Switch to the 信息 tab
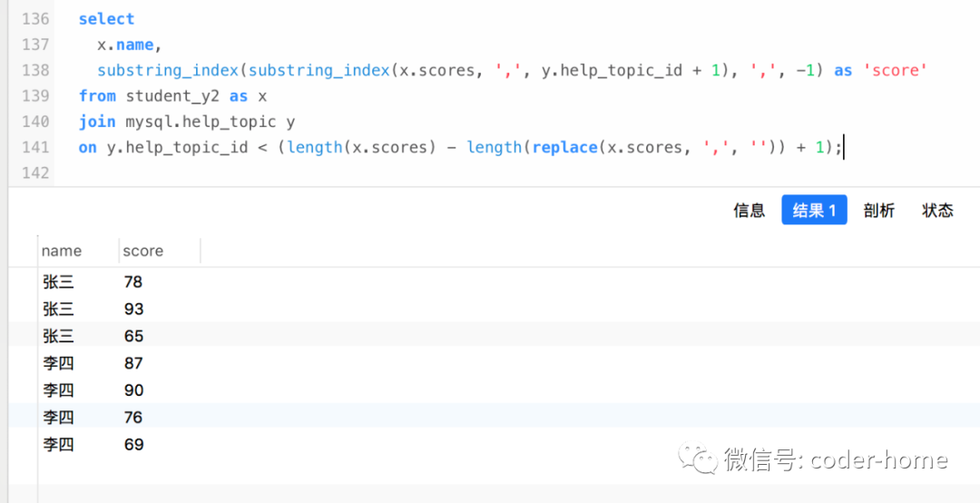This screenshot has width=980, height=503. tap(749, 211)
